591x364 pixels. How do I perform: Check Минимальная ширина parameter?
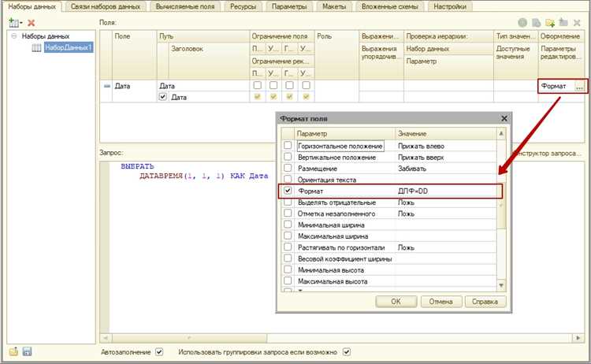(x=288, y=225)
